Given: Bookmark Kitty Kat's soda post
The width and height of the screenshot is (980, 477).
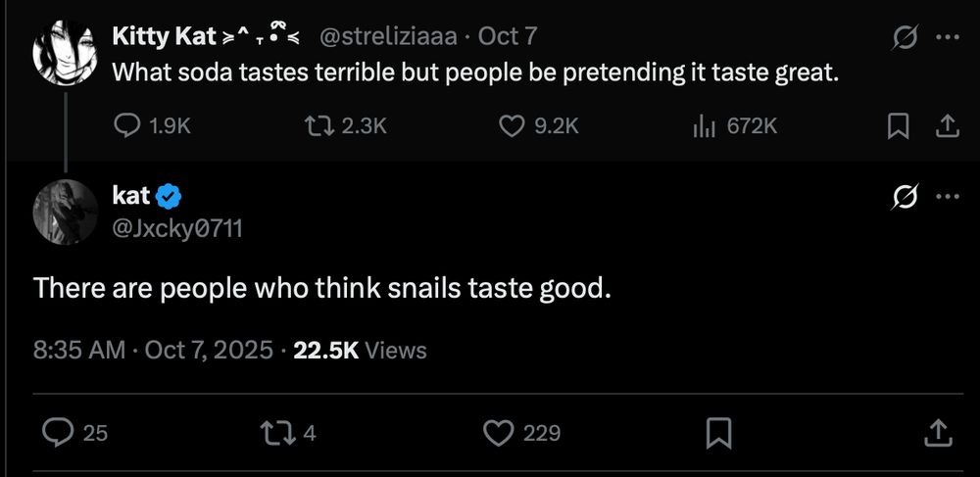Looking at the screenshot, I should 897,125.
